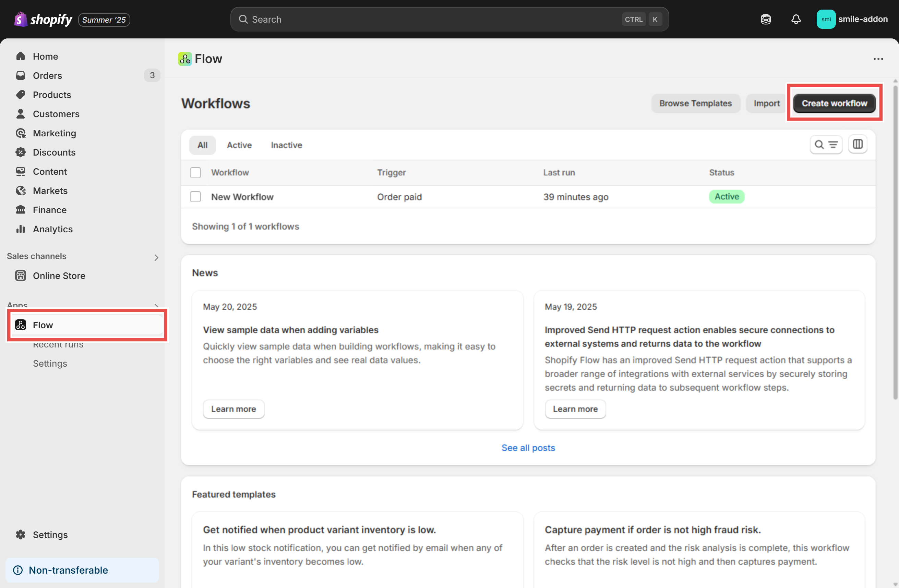
Task: Click the Non-transferable banner
Action: 82,570
